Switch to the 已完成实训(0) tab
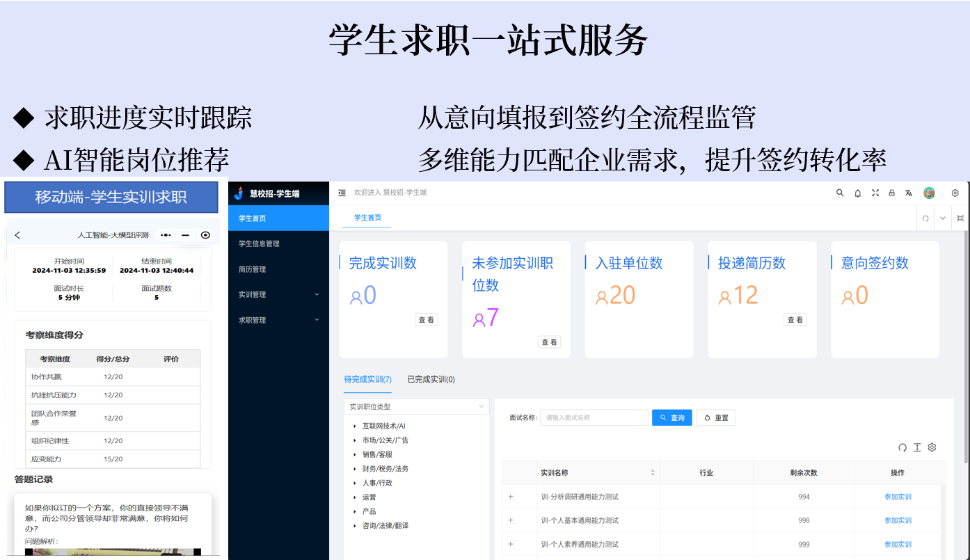Image resolution: width=970 pixels, height=560 pixels. 431,380
